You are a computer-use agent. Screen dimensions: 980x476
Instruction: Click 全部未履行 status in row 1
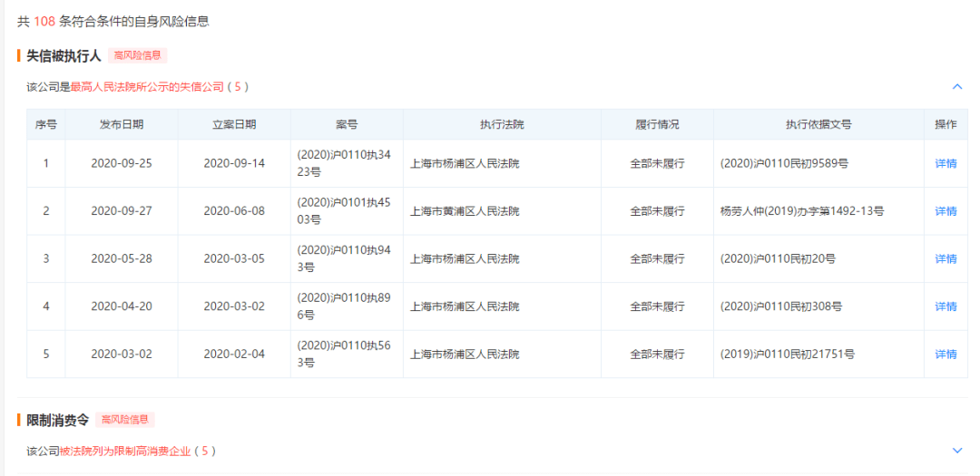tap(657, 164)
